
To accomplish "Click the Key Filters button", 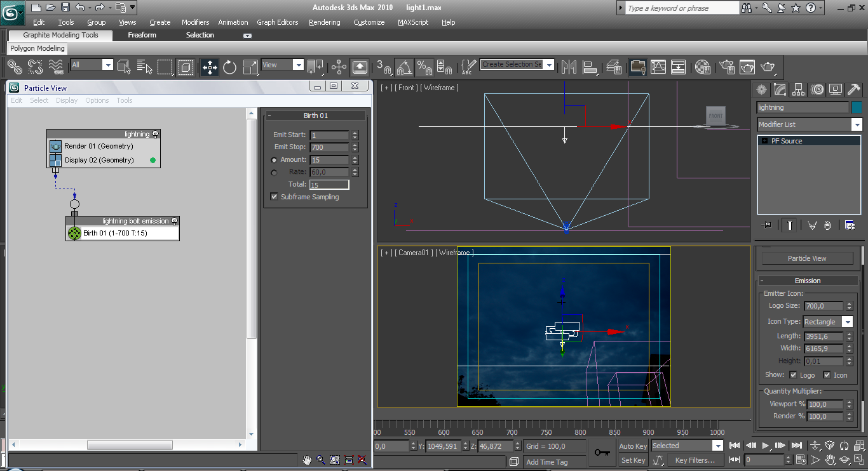I will tap(695, 460).
